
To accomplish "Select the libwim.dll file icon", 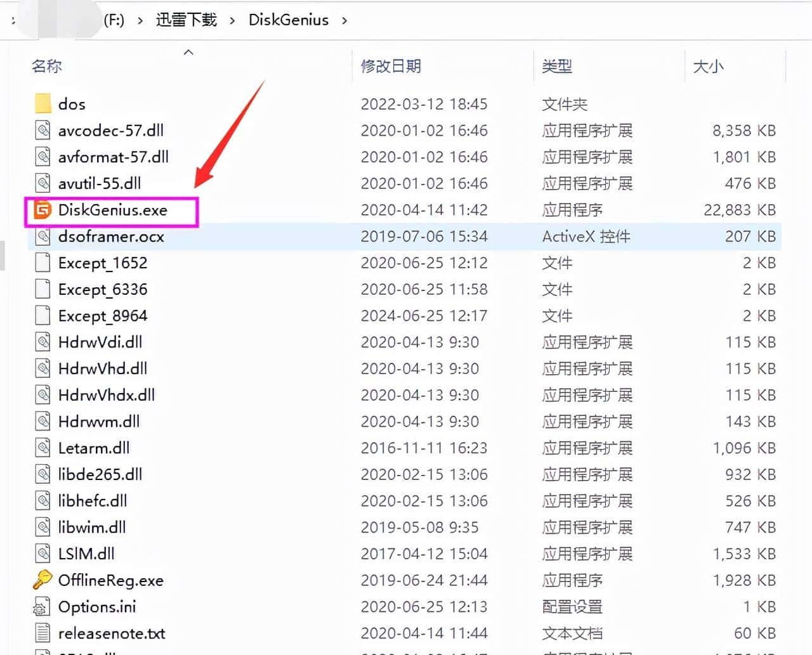I will (x=42, y=527).
